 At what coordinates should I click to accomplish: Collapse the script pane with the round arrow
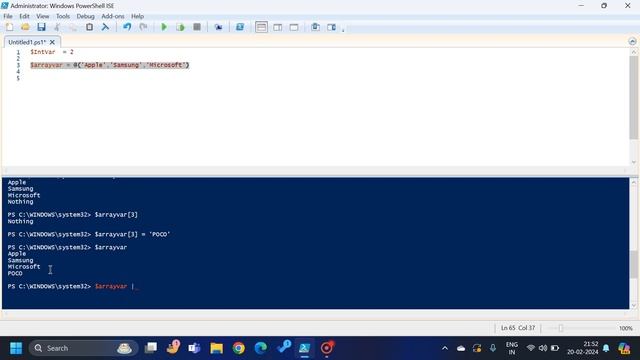[x=632, y=42]
